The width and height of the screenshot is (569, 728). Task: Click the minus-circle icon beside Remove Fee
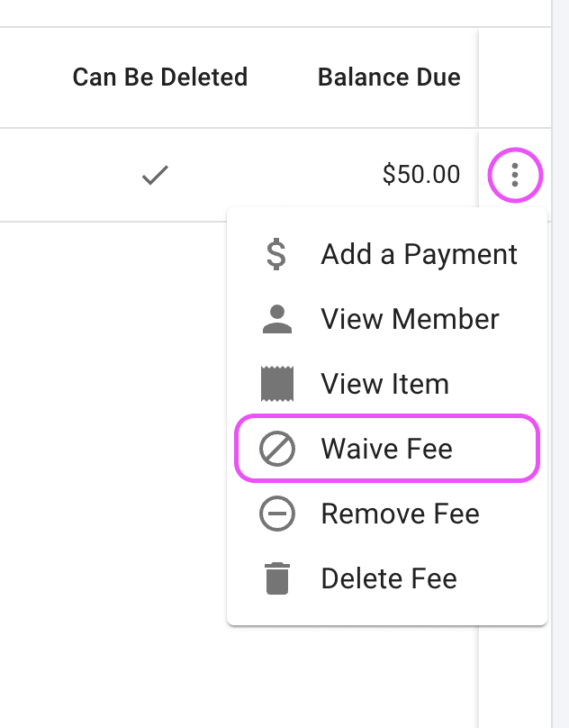tap(277, 514)
